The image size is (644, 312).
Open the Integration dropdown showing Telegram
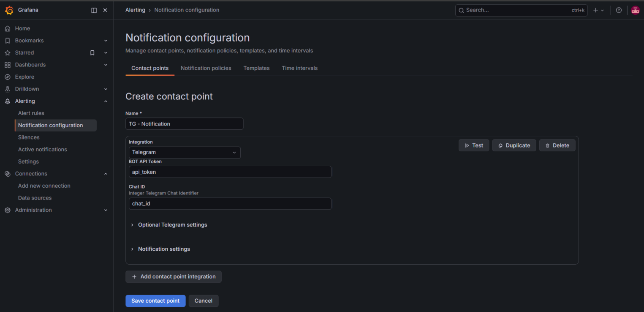(185, 152)
